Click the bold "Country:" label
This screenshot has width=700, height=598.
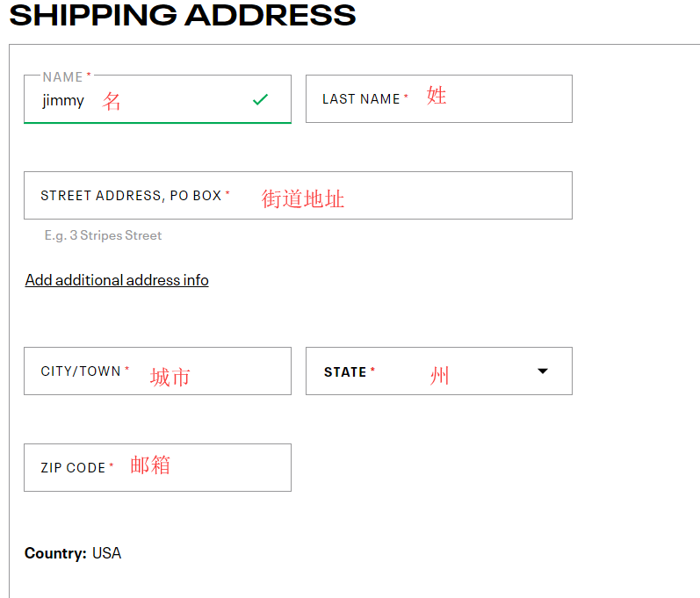(x=55, y=553)
